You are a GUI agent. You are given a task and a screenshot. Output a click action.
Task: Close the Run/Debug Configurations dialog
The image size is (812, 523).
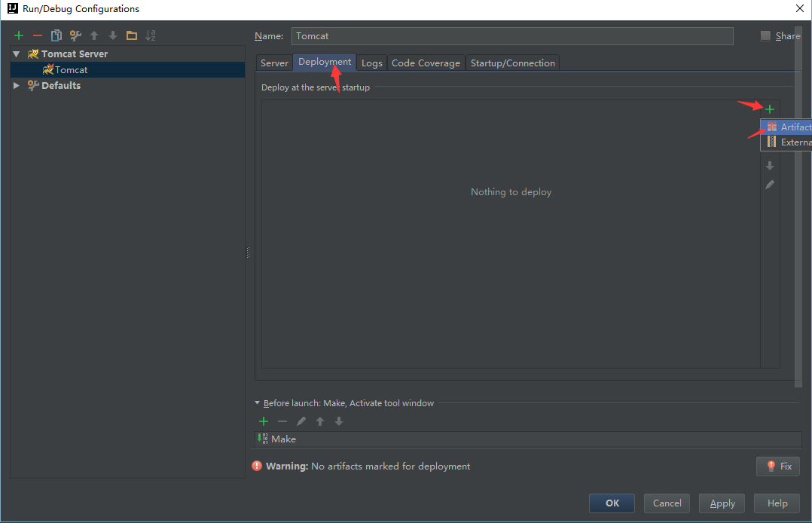point(800,8)
